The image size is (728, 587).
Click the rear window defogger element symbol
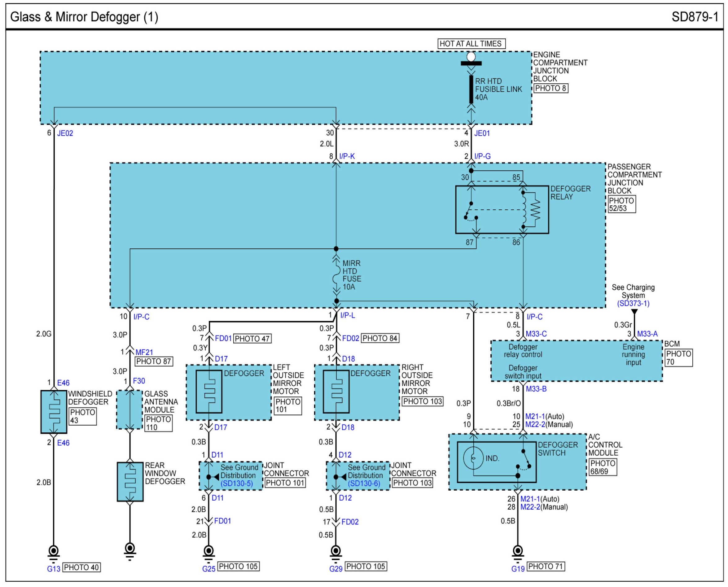coord(130,482)
